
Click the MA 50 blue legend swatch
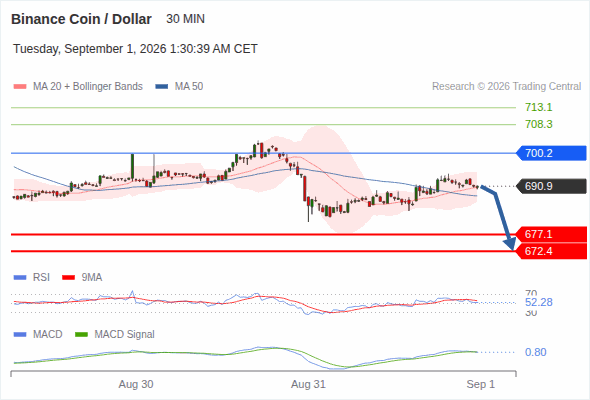pos(162,87)
